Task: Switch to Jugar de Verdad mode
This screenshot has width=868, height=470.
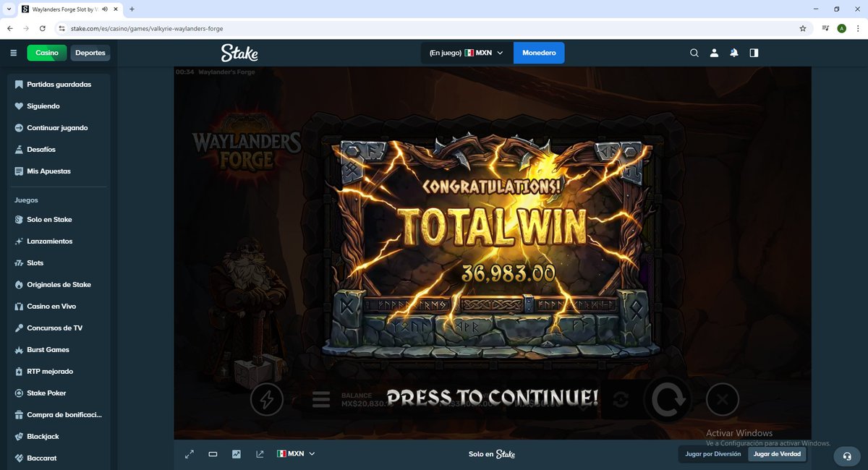Action: 777,454
